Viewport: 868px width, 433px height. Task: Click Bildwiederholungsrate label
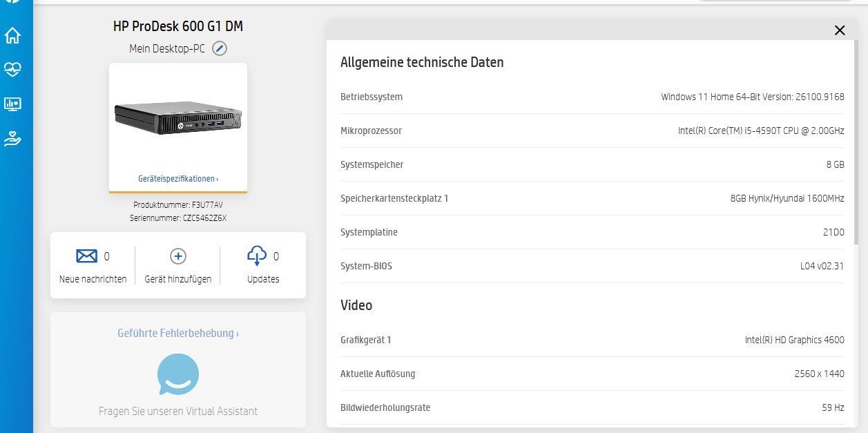point(385,407)
